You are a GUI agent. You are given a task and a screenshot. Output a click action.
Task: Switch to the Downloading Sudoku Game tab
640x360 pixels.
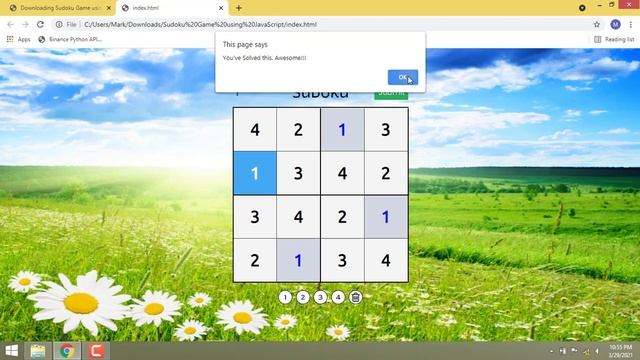point(60,8)
